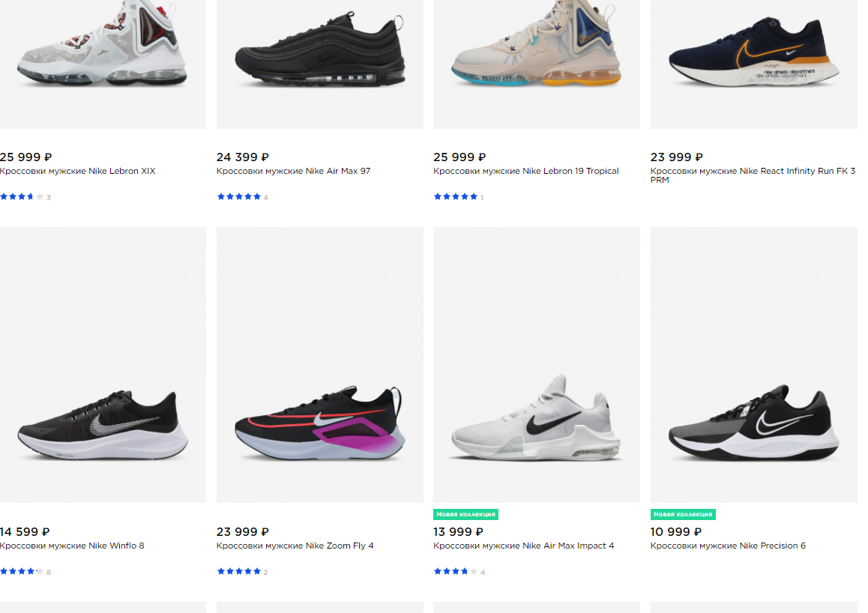Click the Nike Zoom Fly 4 title link
868x613 pixels.
[x=295, y=546]
